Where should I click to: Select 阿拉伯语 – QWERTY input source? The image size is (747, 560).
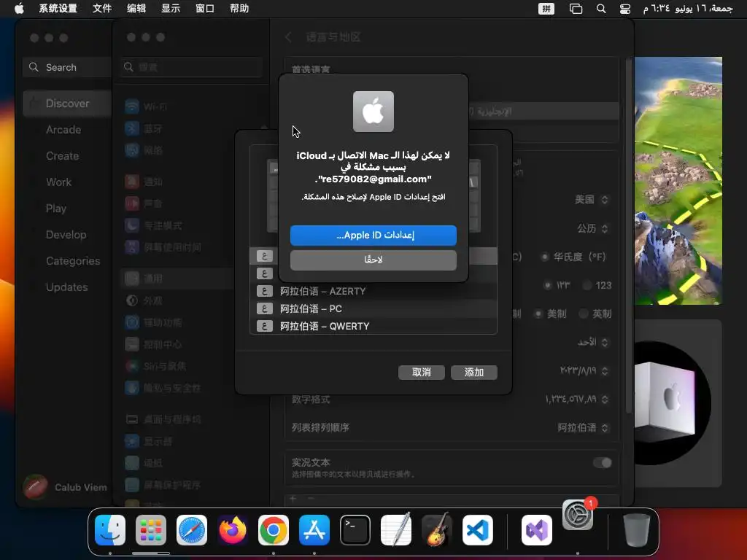pyautogui.click(x=373, y=326)
